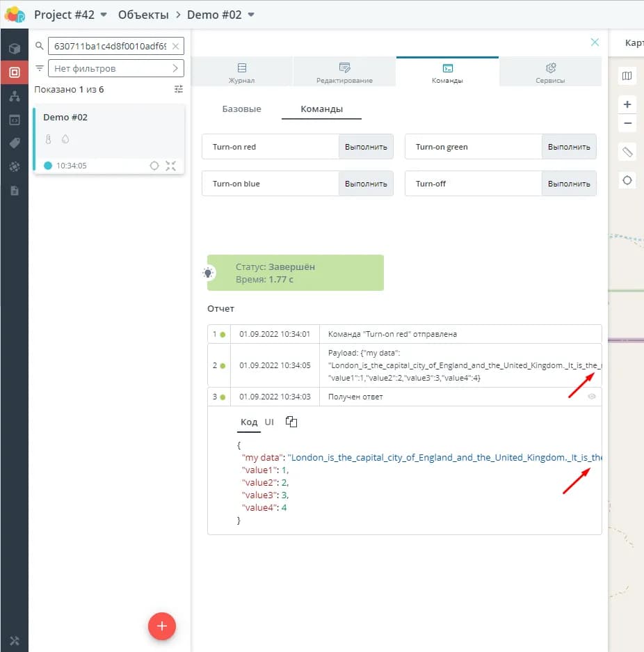Open the tags icon in left sidebar
This screenshot has width=644, height=652.
(14, 143)
